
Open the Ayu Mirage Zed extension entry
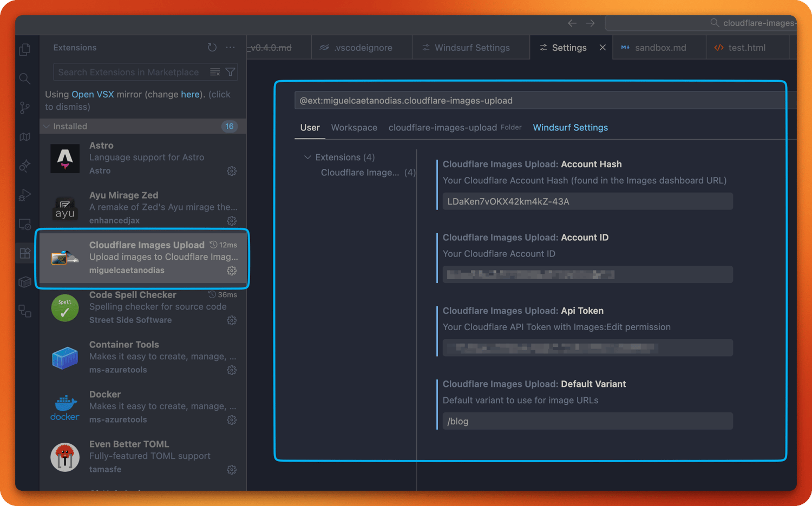143,208
